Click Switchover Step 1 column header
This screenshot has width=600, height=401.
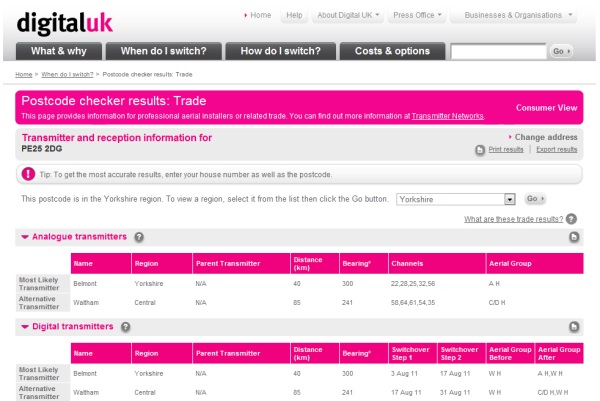(412, 354)
